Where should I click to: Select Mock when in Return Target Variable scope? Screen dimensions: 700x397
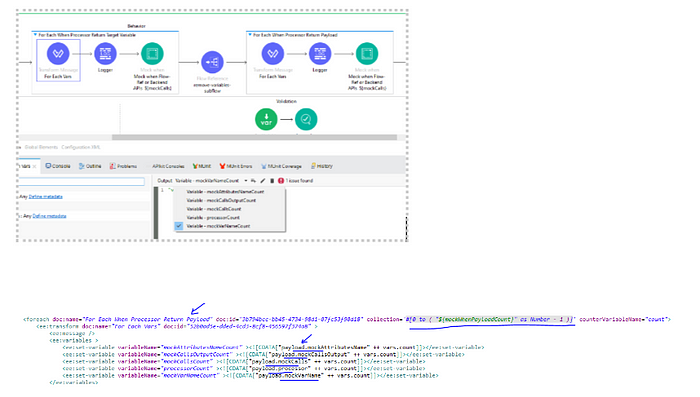(x=152, y=54)
